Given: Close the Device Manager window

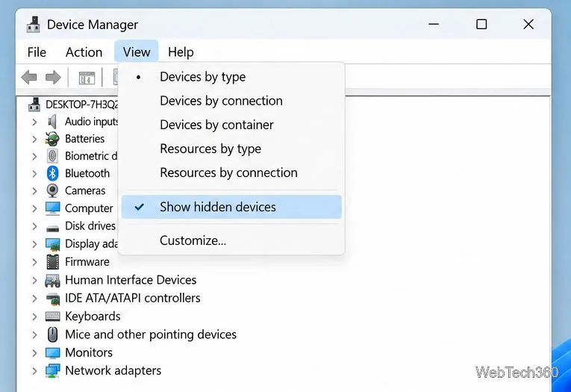Looking at the screenshot, I should (528, 25).
